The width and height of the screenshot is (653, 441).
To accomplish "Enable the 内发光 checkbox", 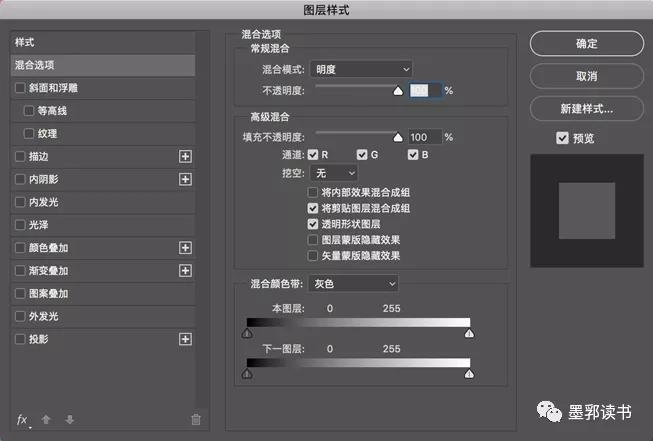I will [x=20, y=202].
